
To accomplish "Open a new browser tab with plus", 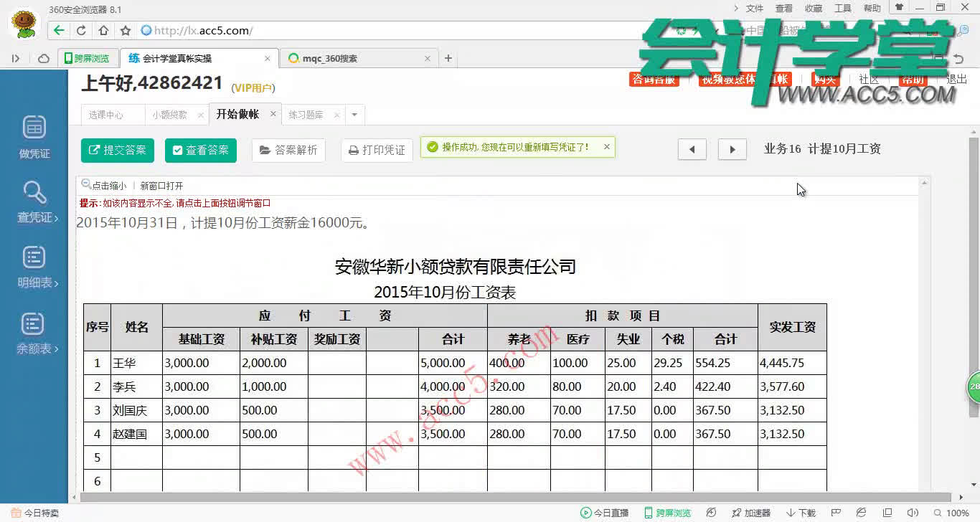I will pyautogui.click(x=448, y=58).
